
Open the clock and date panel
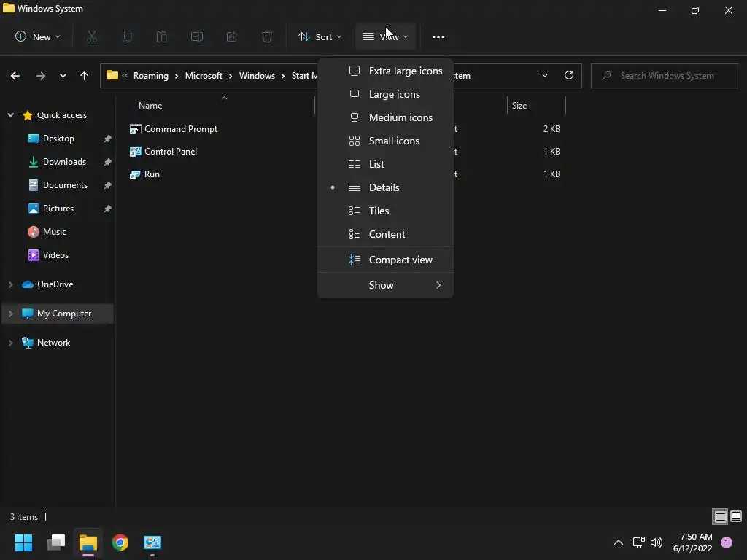click(693, 542)
